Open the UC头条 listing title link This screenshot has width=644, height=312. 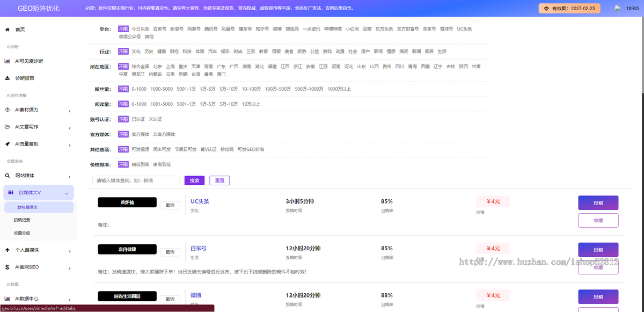(200, 201)
